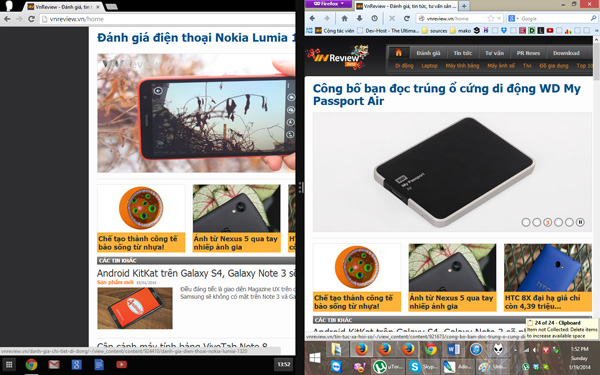
Task: Open YouTube from the Chrome OS shelf
Action: (121, 365)
